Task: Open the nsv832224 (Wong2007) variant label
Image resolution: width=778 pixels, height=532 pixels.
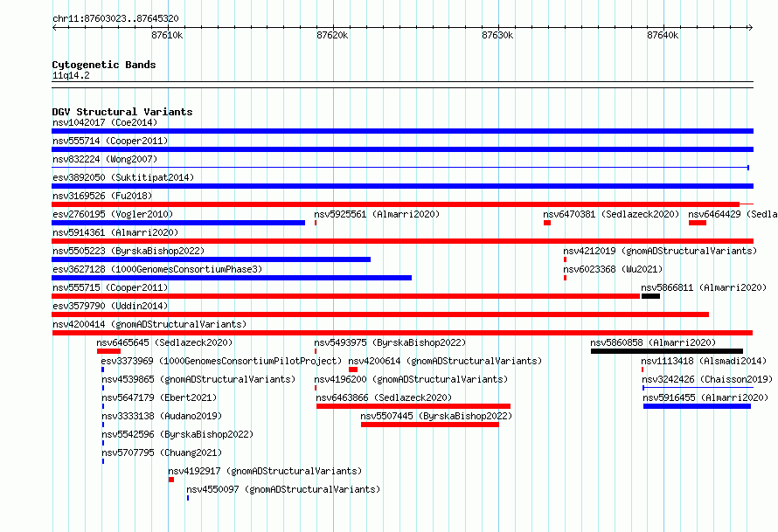Action: 105,159
